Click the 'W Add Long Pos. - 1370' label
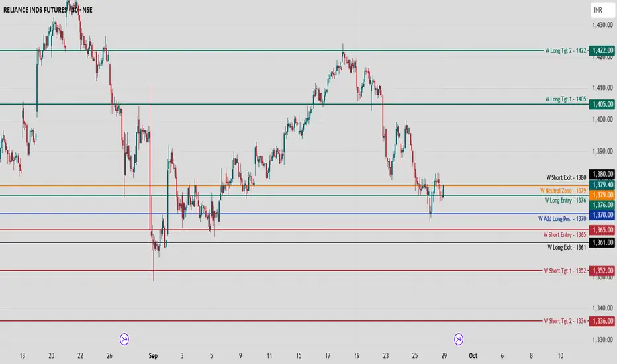The image size is (617, 364). [x=562, y=219]
